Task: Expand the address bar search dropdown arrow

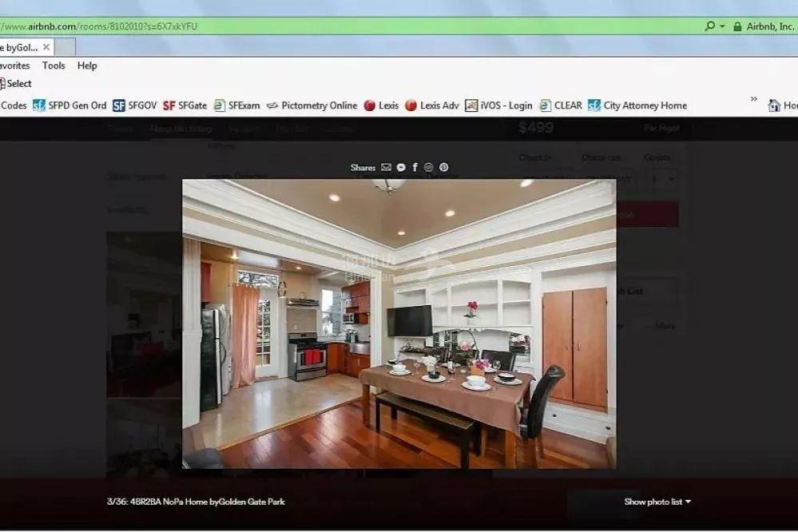Action: (722, 26)
